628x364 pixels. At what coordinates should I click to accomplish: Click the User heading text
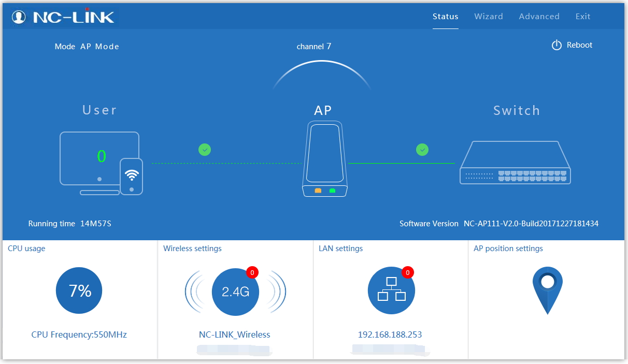pos(99,110)
